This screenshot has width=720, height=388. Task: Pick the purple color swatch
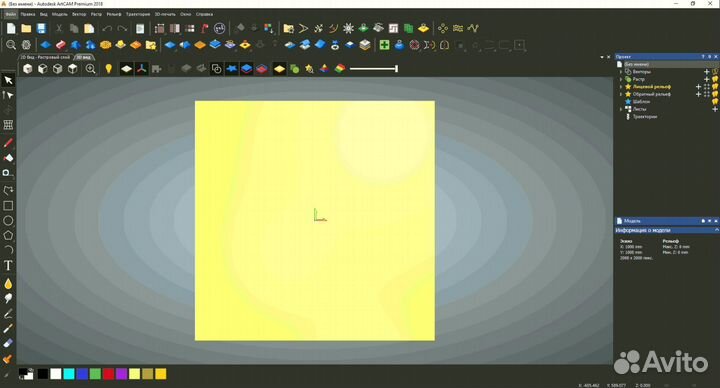click(121, 374)
